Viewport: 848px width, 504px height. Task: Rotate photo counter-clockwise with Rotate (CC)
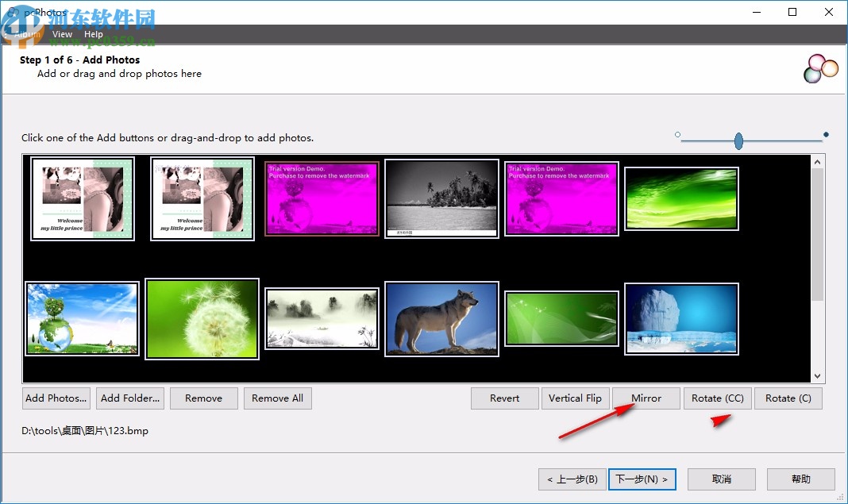(717, 398)
